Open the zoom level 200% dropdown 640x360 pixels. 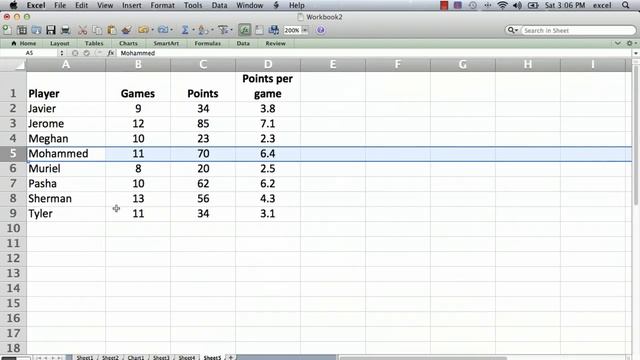(304, 30)
